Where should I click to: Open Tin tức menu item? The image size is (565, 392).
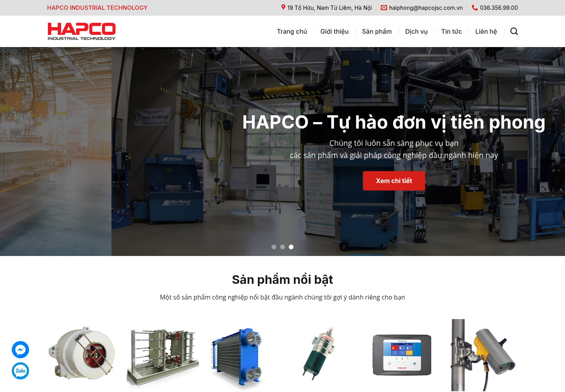[451, 31]
